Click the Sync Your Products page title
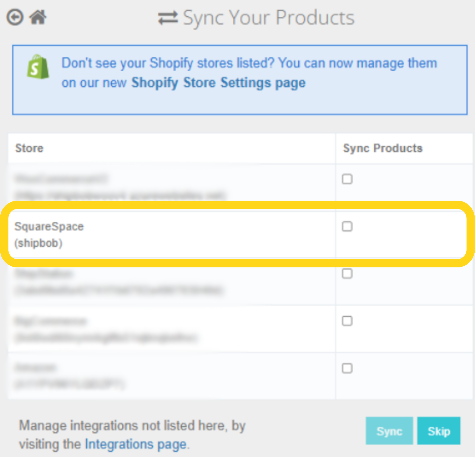The width and height of the screenshot is (476, 457). [268, 18]
